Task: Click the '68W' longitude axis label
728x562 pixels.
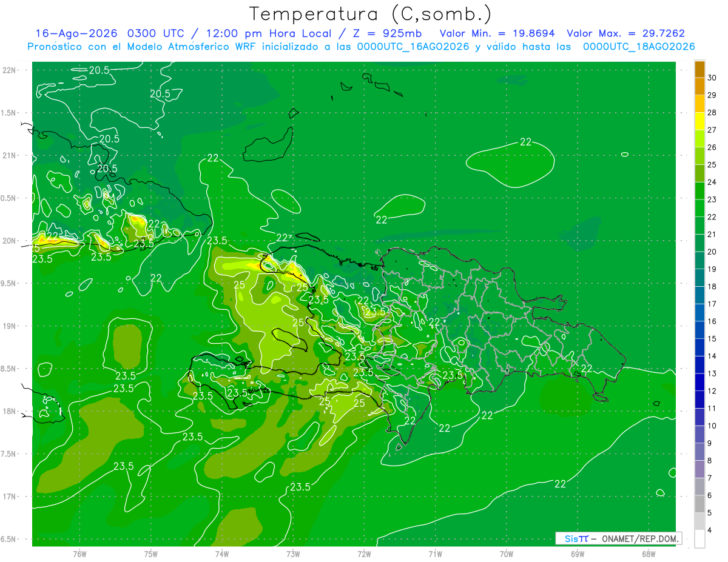Action: (x=649, y=554)
